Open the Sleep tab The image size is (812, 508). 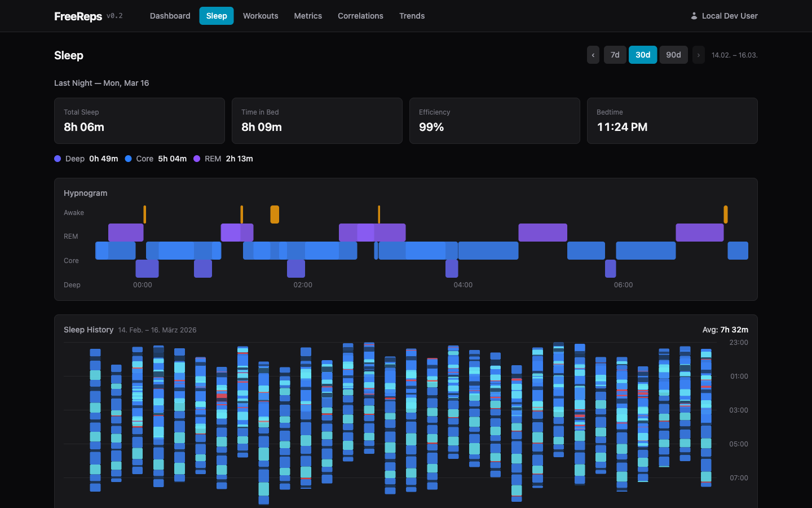[216, 16]
